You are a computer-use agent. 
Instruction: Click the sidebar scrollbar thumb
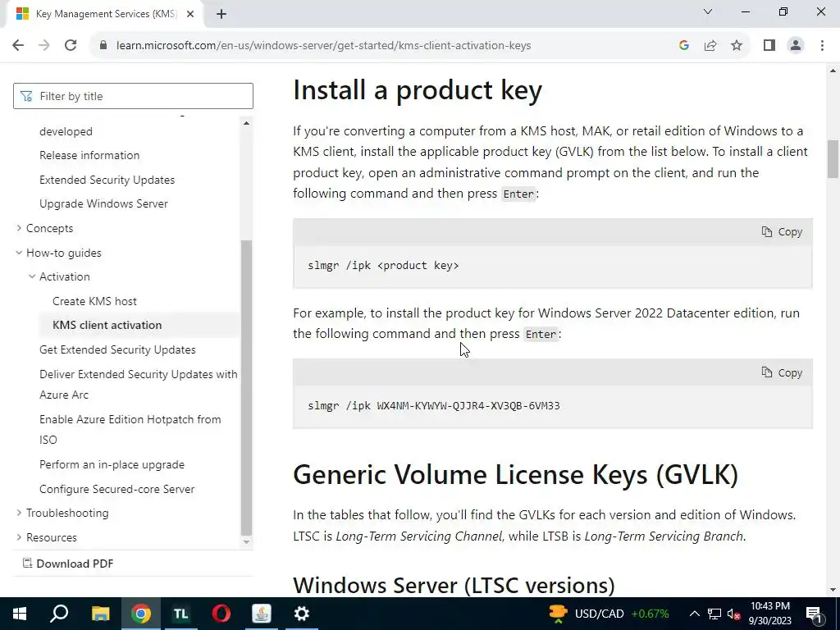246,387
